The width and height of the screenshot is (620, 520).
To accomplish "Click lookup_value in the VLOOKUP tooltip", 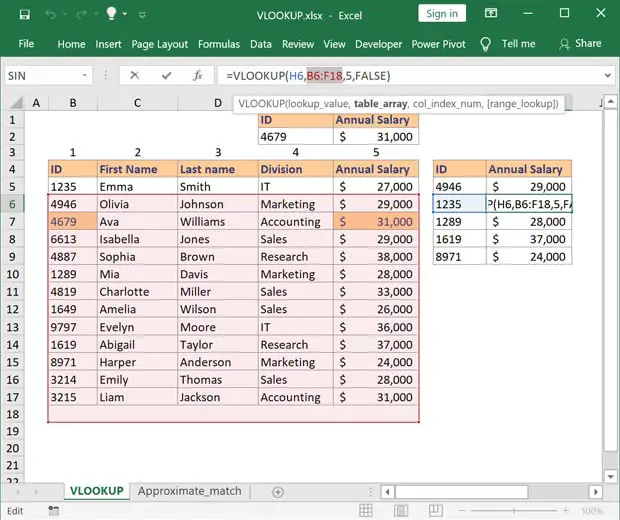I will (x=317, y=104).
